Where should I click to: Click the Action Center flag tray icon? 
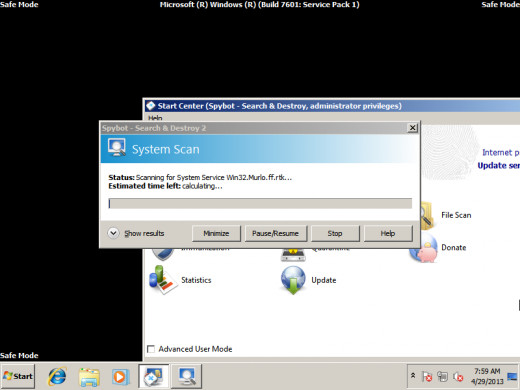[x=427, y=377]
